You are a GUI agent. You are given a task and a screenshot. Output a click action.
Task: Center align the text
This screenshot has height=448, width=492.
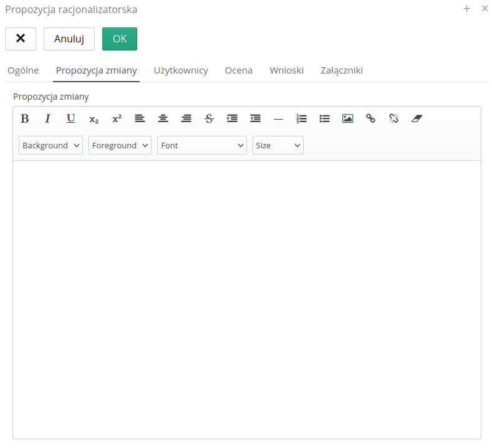coord(163,118)
